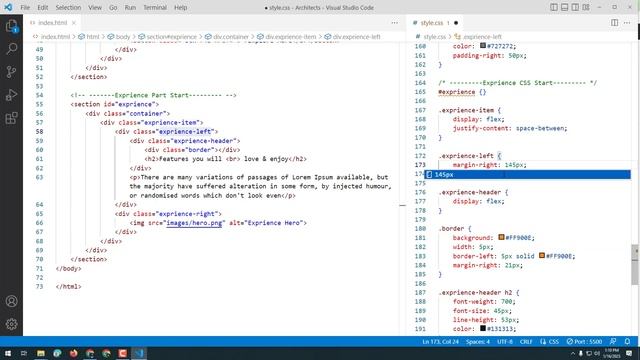Screen dimensions: 640x360
Task: Open color picker for background #FF900E swatch
Action: tap(501, 238)
